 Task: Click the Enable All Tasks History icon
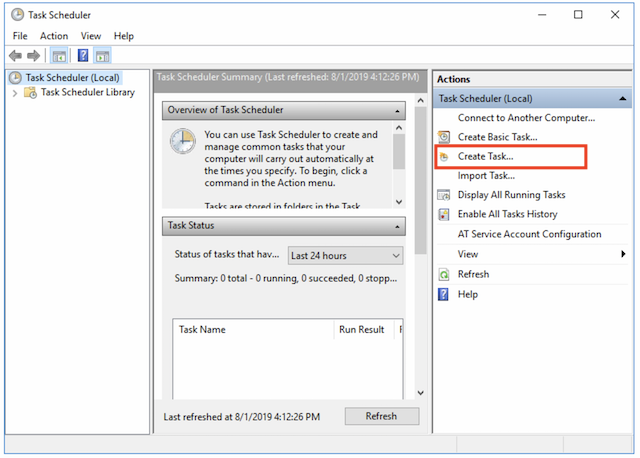pyautogui.click(x=444, y=214)
